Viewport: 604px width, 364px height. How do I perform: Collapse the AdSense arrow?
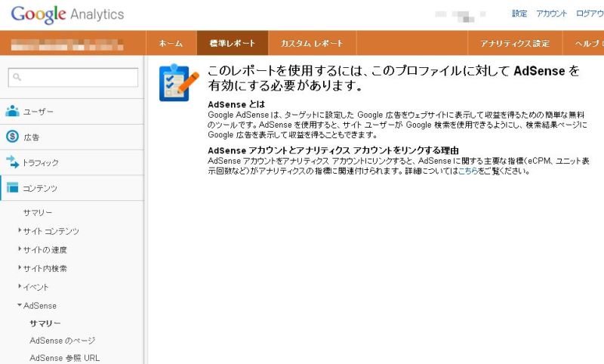(20, 304)
